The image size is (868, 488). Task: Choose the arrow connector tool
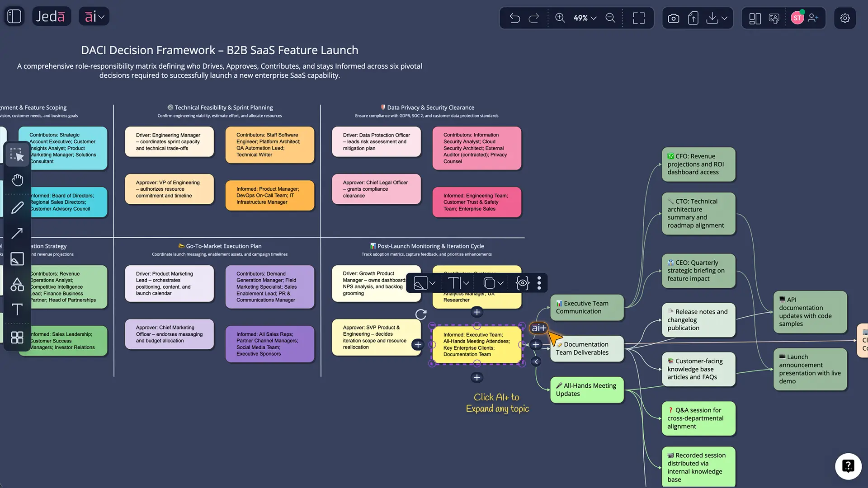(17, 233)
